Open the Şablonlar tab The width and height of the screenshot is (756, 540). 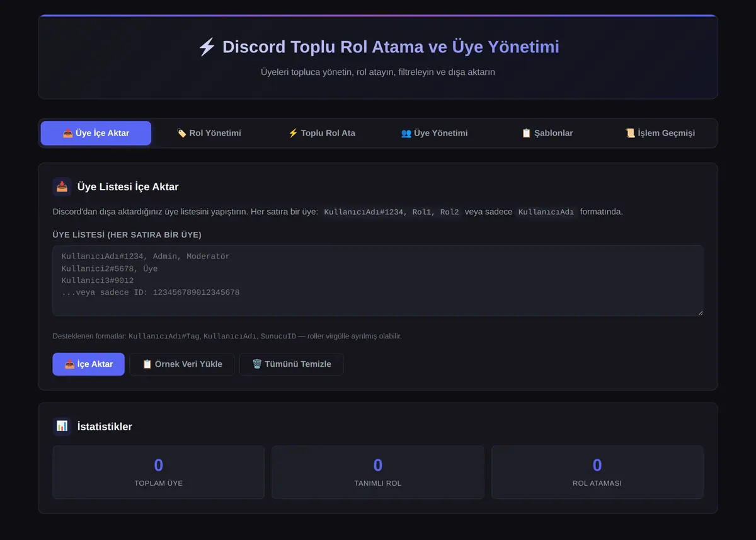pos(547,133)
